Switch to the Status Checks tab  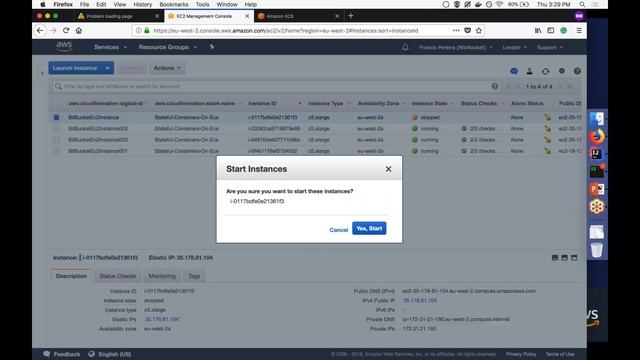[x=117, y=276]
